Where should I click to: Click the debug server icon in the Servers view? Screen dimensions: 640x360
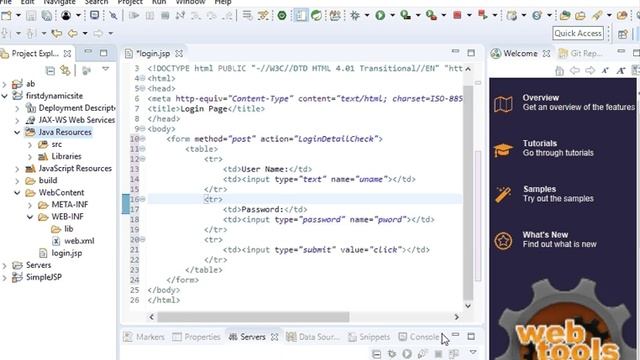(x=392, y=353)
